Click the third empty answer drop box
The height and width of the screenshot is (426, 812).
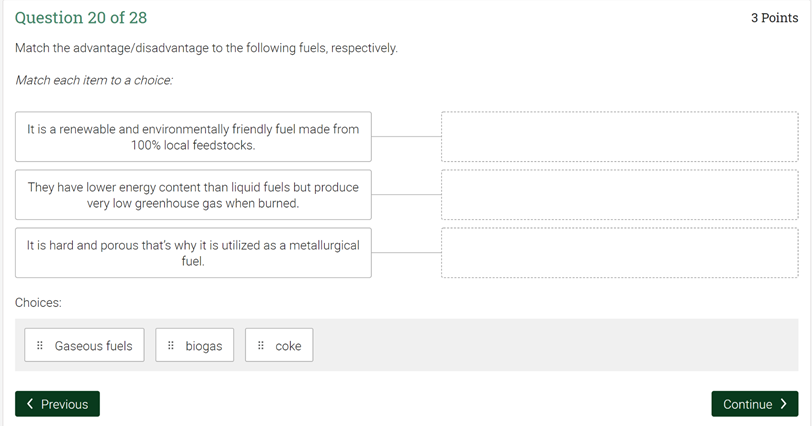(x=619, y=253)
